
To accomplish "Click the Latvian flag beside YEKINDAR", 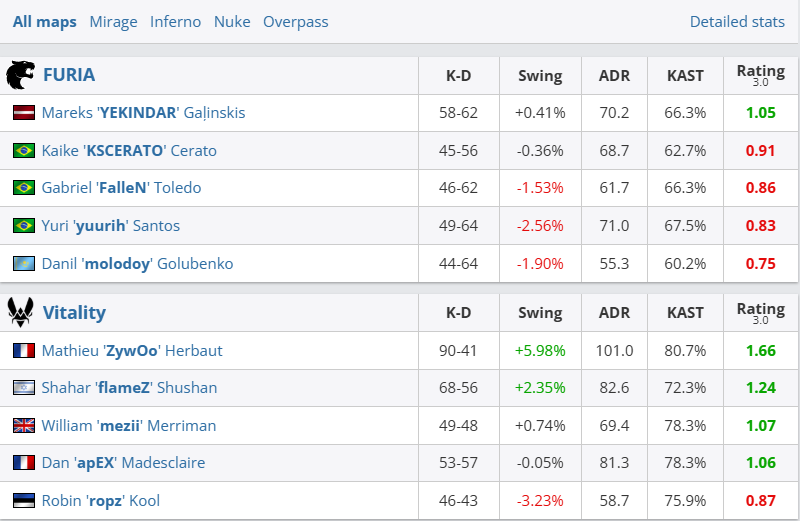I will 24,113.
